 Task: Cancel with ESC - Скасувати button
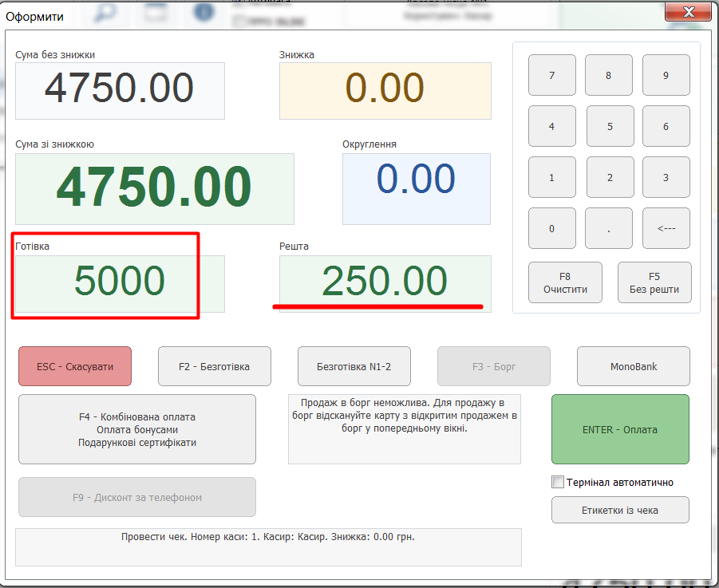[x=75, y=366]
